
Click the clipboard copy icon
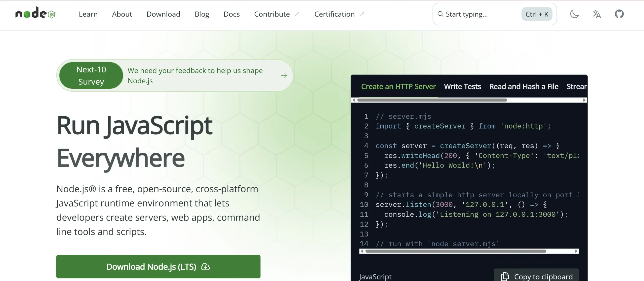[505, 276]
